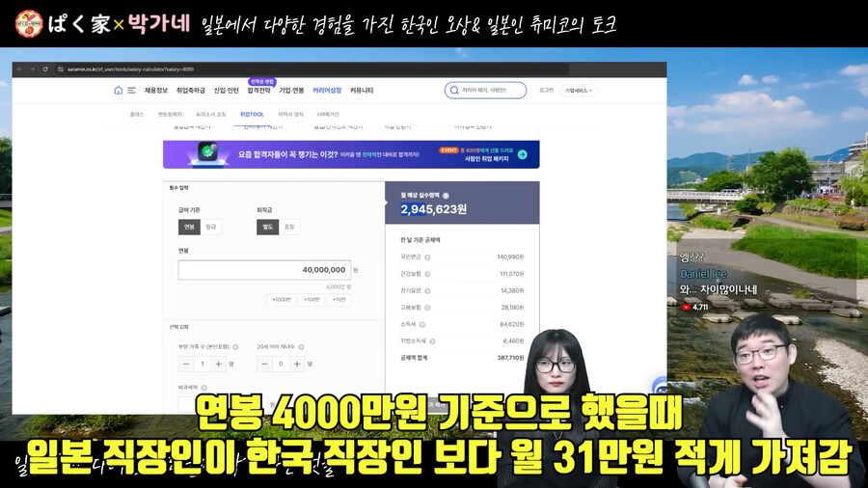
Task: Click the dependent family count value 1
Action: click(203, 364)
